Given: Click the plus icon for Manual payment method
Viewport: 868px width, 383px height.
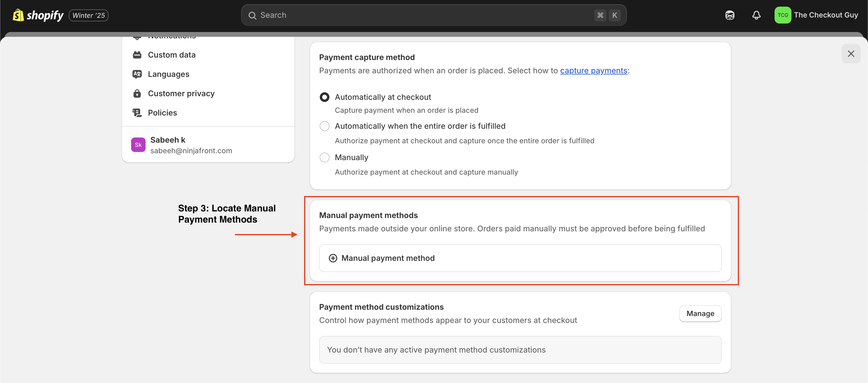Looking at the screenshot, I should click(x=332, y=258).
